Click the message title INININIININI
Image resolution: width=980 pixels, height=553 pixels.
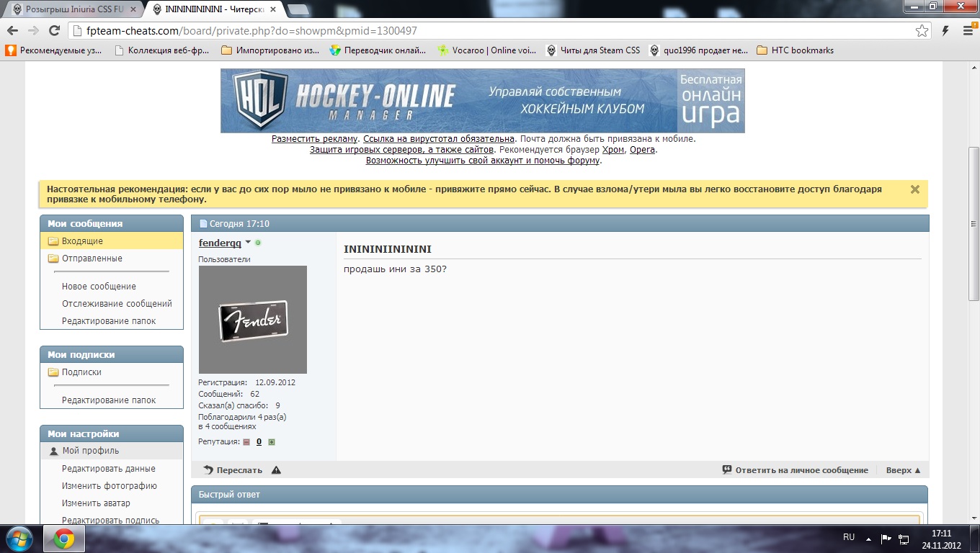(388, 249)
